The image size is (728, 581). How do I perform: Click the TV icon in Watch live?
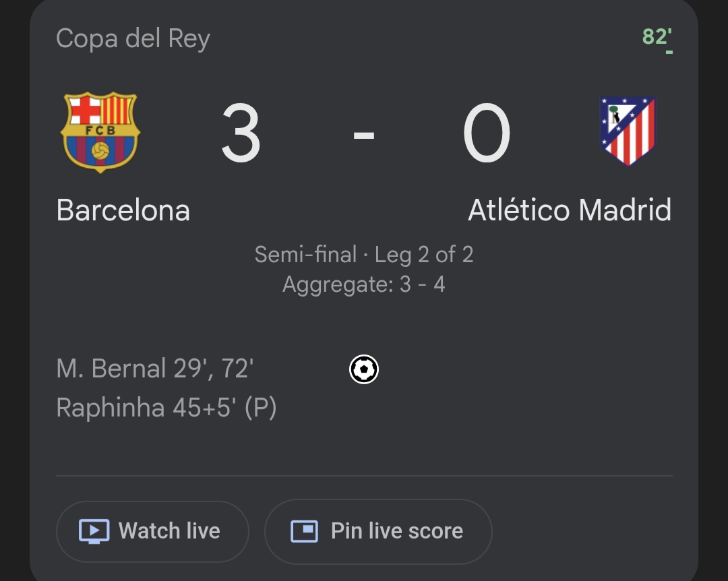pyautogui.click(x=94, y=531)
